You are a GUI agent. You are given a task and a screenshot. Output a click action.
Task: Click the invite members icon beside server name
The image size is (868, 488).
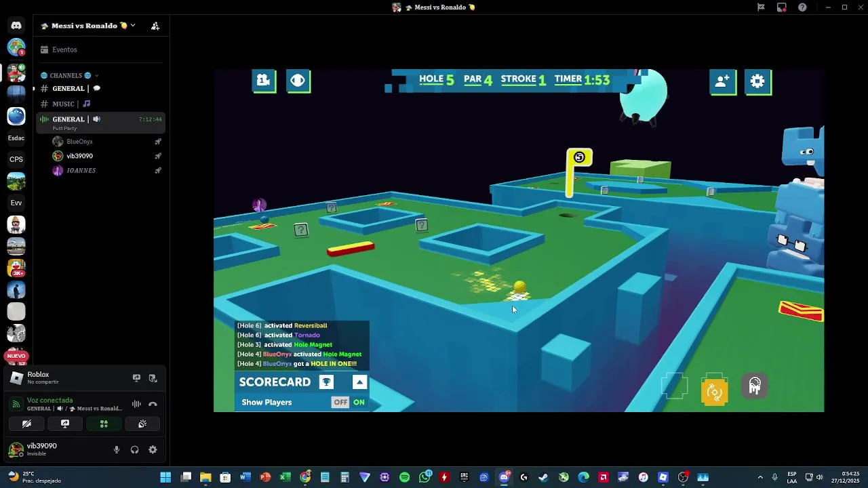tap(155, 26)
